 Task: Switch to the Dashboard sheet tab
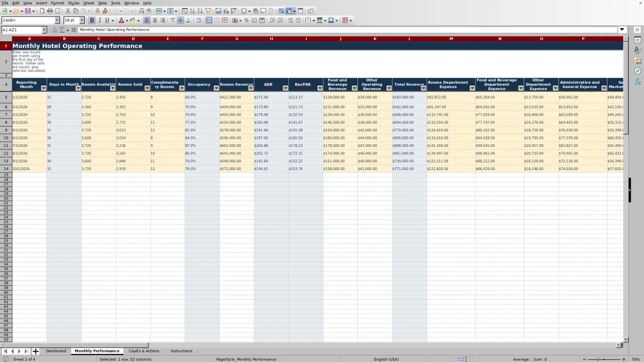(x=56, y=351)
